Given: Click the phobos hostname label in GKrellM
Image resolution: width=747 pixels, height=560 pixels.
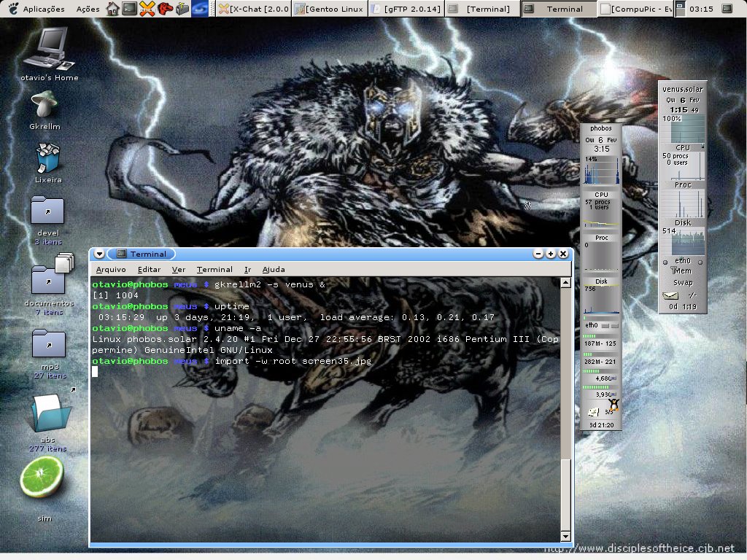Looking at the screenshot, I should click(601, 128).
